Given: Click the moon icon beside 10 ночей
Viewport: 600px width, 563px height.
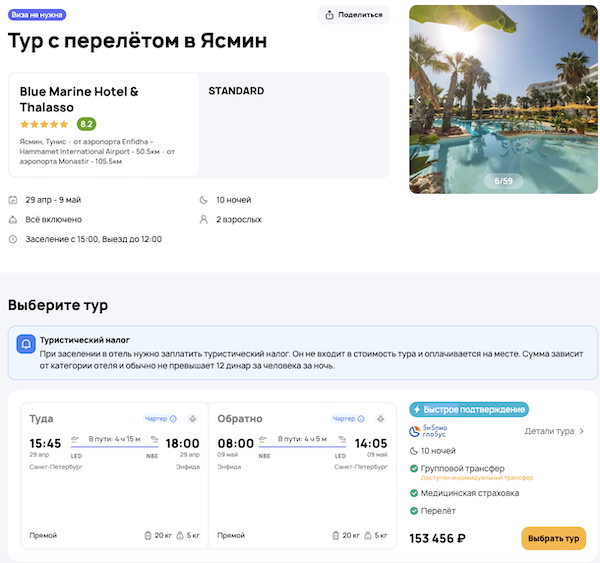Looking at the screenshot, I should (x=204, y=199).
